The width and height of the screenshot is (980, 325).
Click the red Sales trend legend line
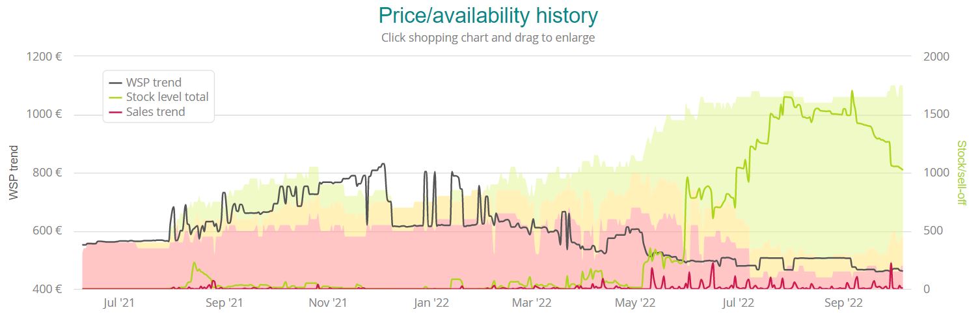[x=116, y=112]
